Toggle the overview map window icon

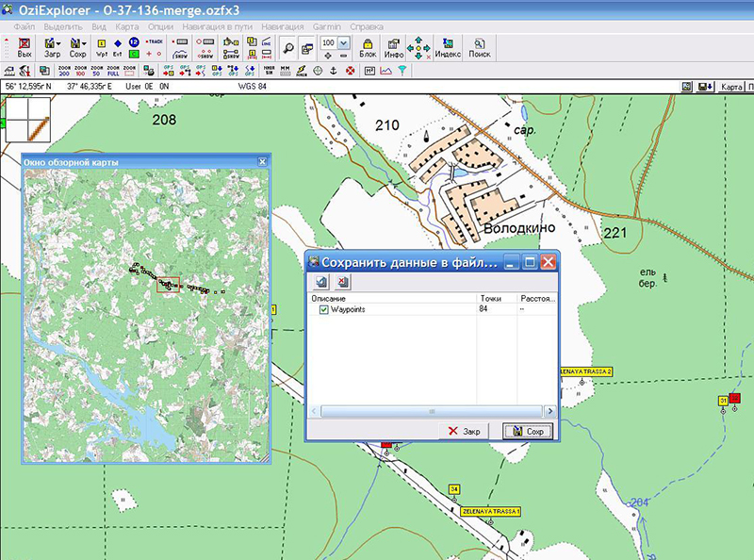(306, 48)
